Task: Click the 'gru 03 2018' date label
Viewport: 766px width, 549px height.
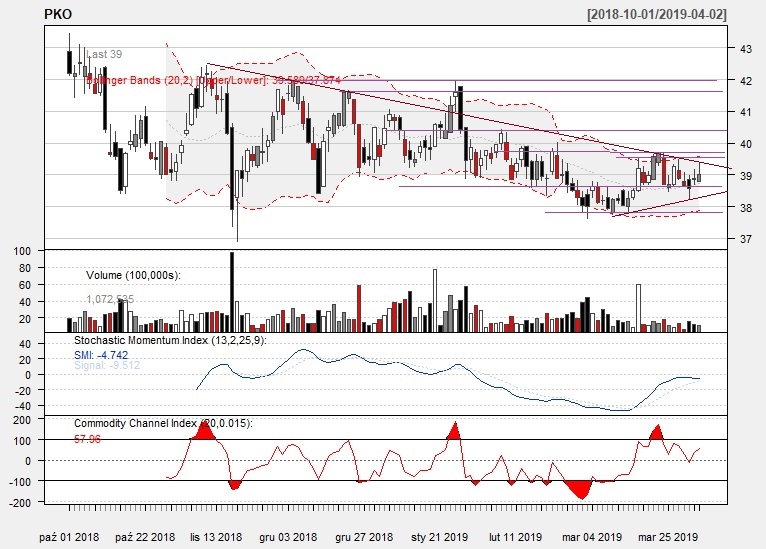Action: [x=288, y=537]
